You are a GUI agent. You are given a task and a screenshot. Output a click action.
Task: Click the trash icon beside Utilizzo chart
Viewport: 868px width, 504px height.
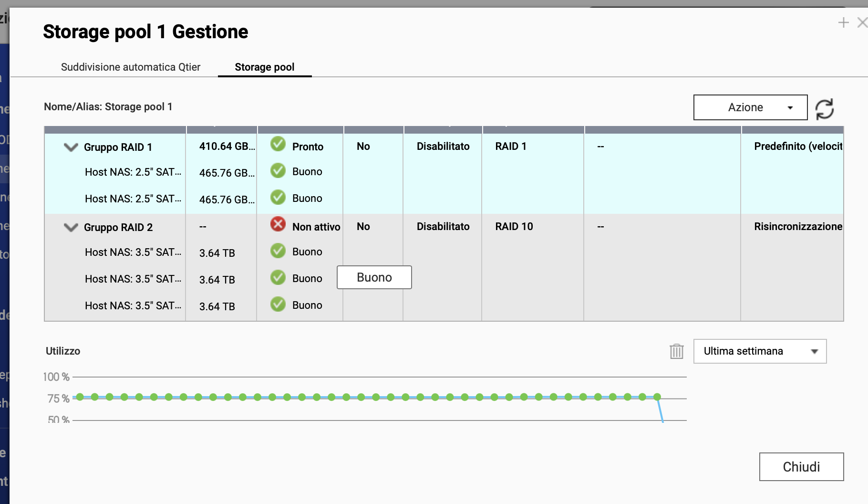tap(676, 351)
